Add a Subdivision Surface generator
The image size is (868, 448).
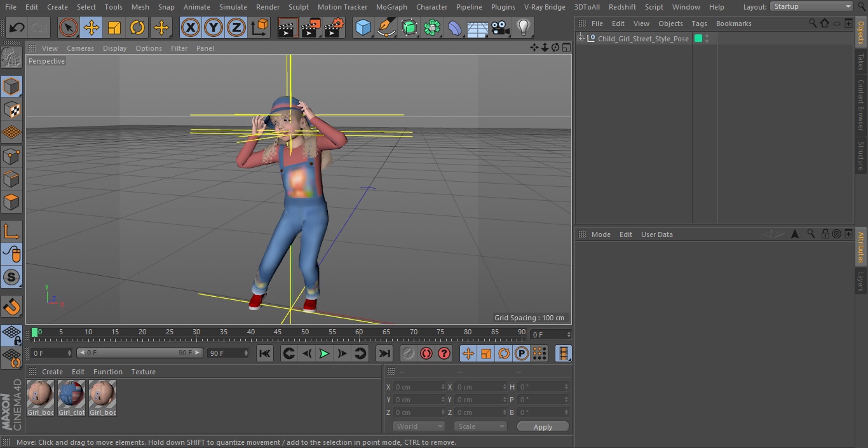[409, 27]
